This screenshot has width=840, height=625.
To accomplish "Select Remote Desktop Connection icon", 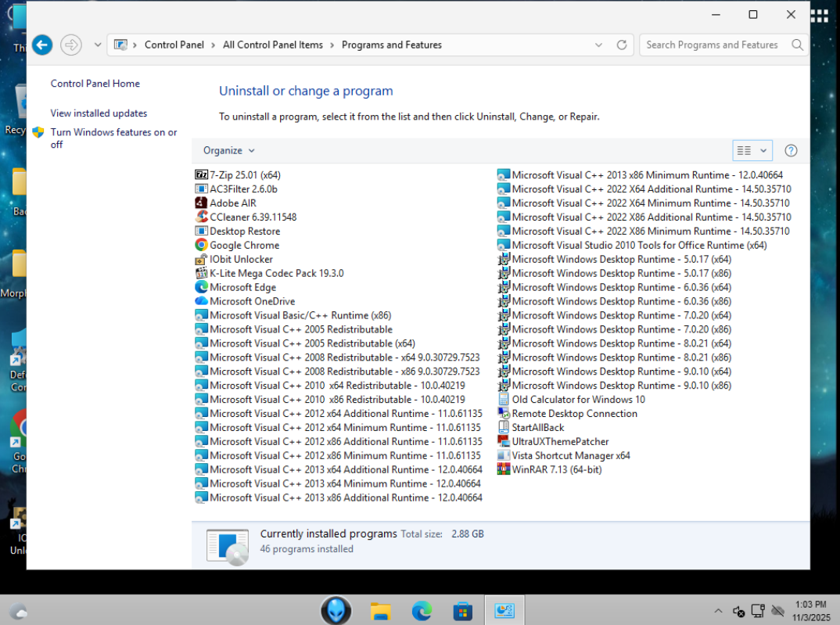I will tap(503, 414).
